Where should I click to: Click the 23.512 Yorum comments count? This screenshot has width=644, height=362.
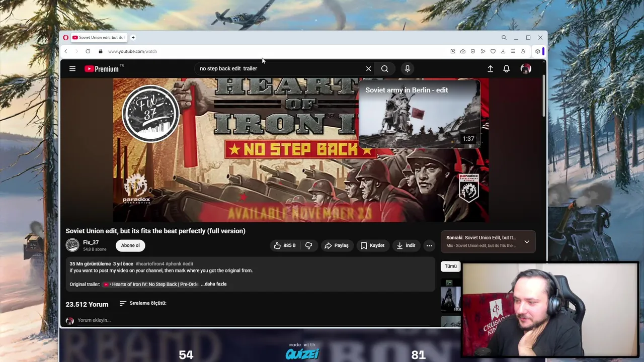coord(87,304)
